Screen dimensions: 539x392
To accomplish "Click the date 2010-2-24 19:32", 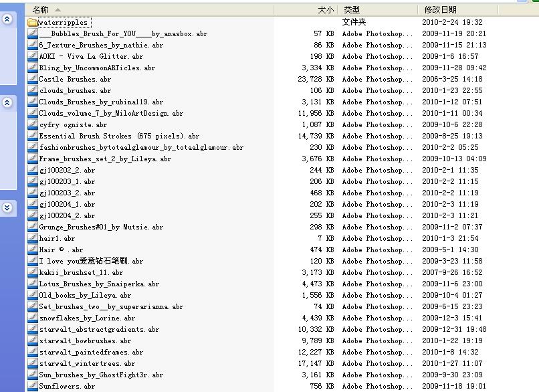I will click(x=452, y=22).
